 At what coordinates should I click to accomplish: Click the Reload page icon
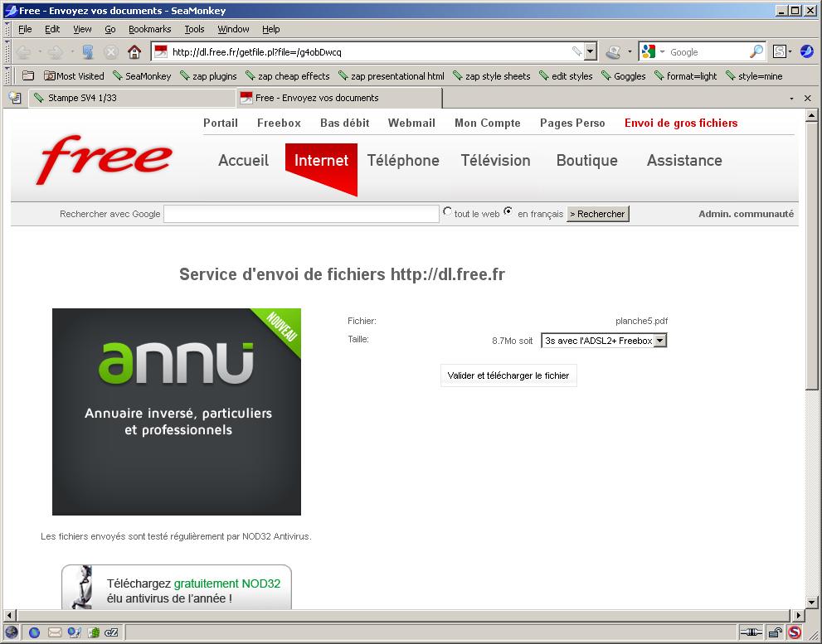(x=88, y=51)
